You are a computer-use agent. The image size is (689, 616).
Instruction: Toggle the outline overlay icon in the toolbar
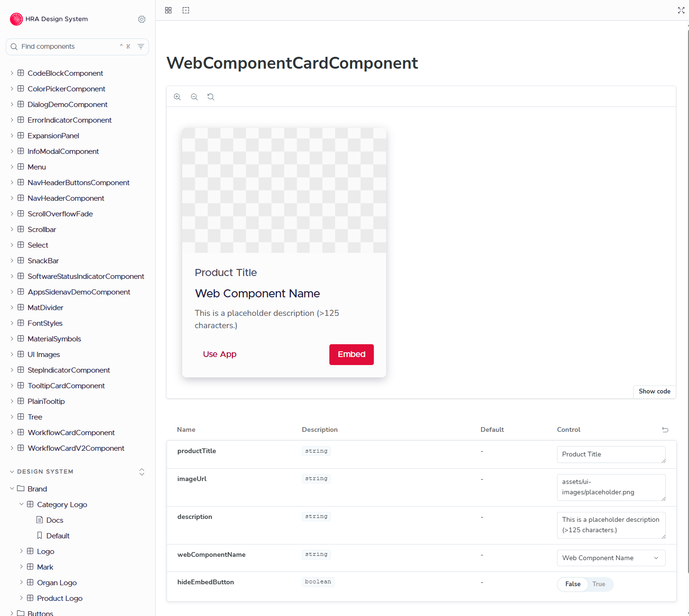tap(185, 10)
